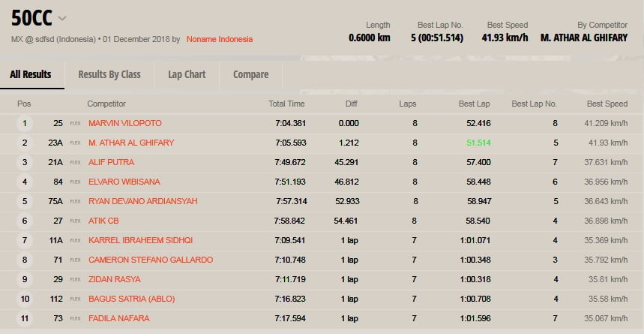
Task: Click the position 8 circle badge
Action: (25, 260)
